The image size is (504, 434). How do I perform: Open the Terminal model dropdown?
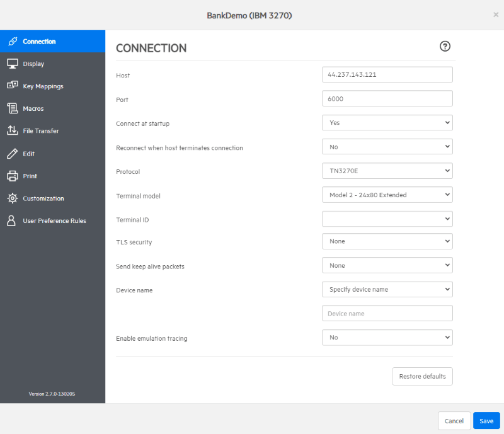tap(387, 195)
